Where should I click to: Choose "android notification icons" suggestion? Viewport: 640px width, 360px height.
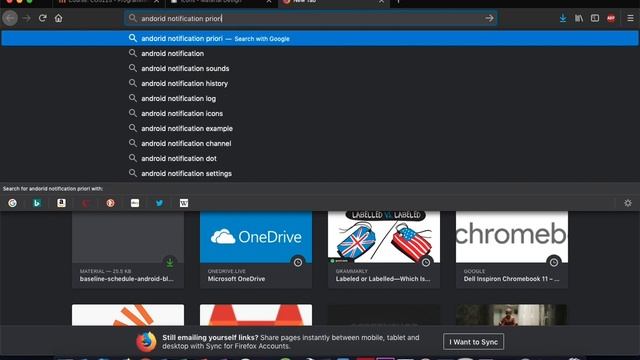coord(182,113)
